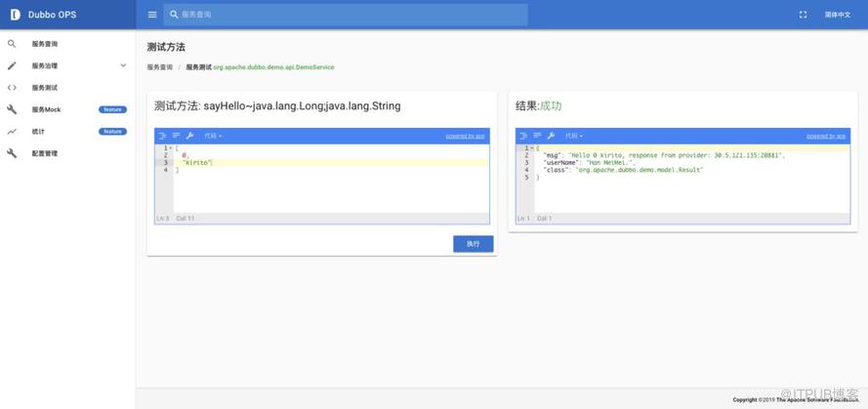
Task: Click feature badge next to 服务Mock
Action: [112, 109]
